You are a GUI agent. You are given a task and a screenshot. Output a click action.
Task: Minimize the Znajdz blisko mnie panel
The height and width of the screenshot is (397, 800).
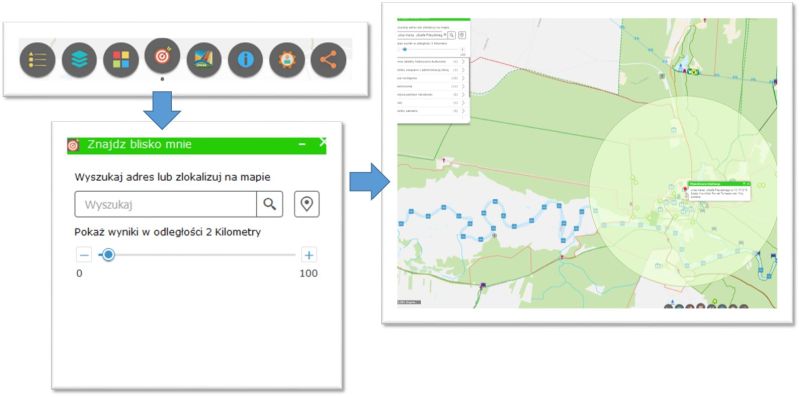(302, 145)
